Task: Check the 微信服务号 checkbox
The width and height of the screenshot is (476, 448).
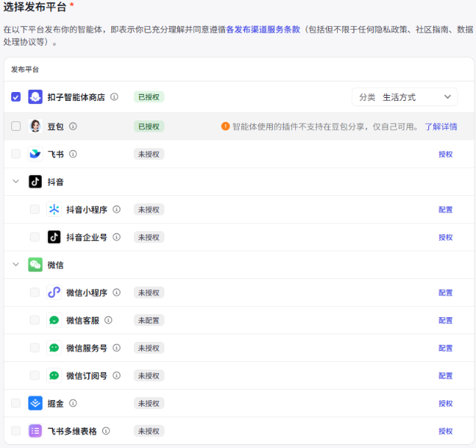Action: 34,348
